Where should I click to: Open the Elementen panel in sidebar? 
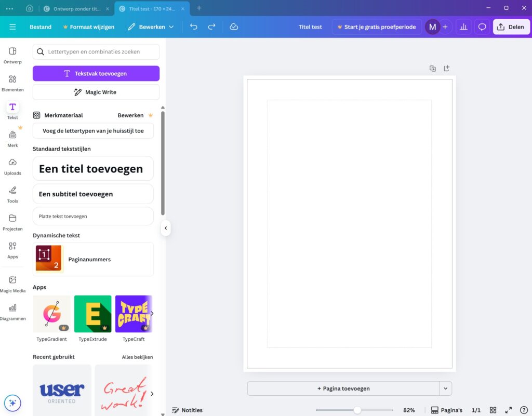(x=12, y=83)
